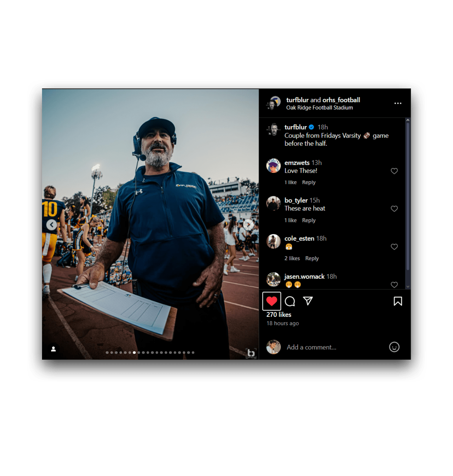Show tagged people icon on photo

point(53,349)
